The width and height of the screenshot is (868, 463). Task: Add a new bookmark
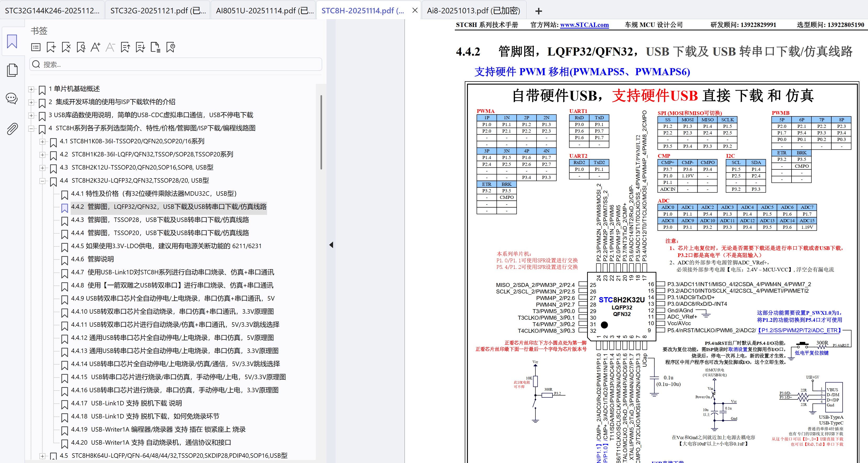(x=51, y=47)
